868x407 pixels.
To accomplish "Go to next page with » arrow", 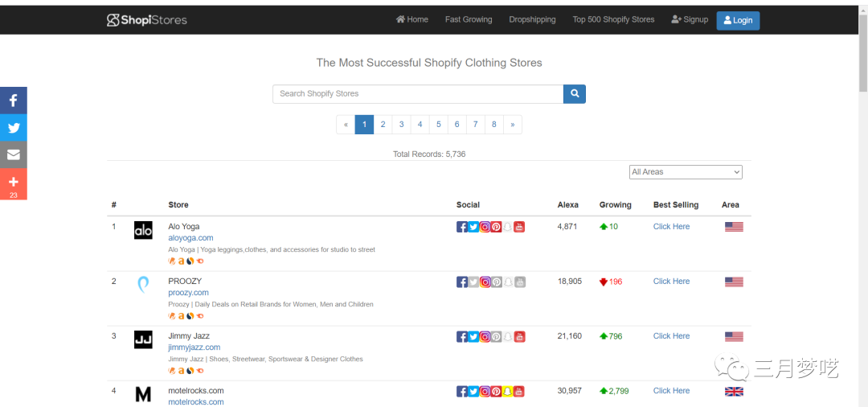I will click(513, 125).
